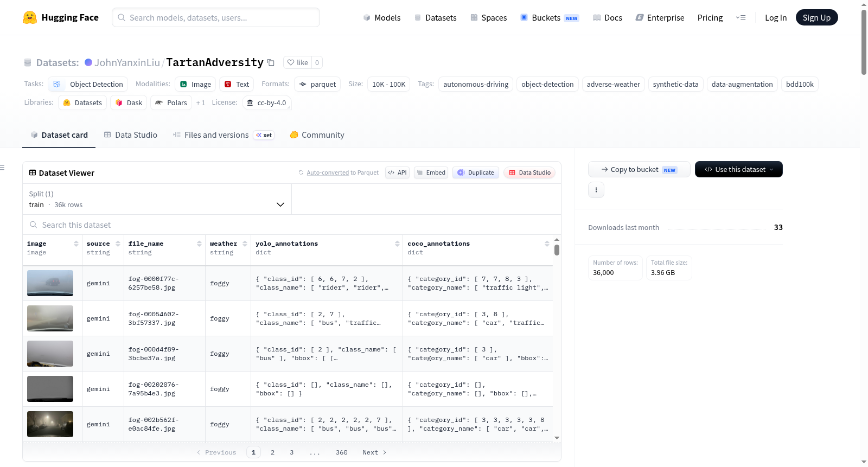Open thumbnail for fog-00054602-3bf57337.jpg

point(50,318)
